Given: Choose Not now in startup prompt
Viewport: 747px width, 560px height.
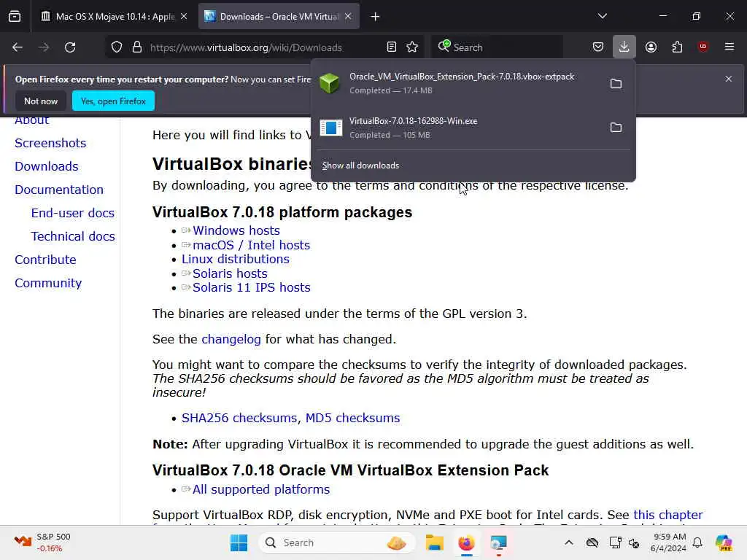Looking at the screenshot, I should (41, 101).
